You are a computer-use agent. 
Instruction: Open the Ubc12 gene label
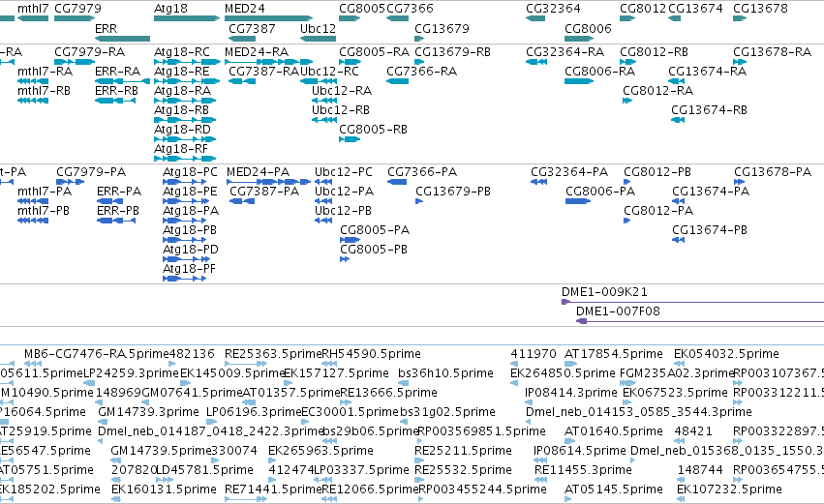tap(318, 28)
